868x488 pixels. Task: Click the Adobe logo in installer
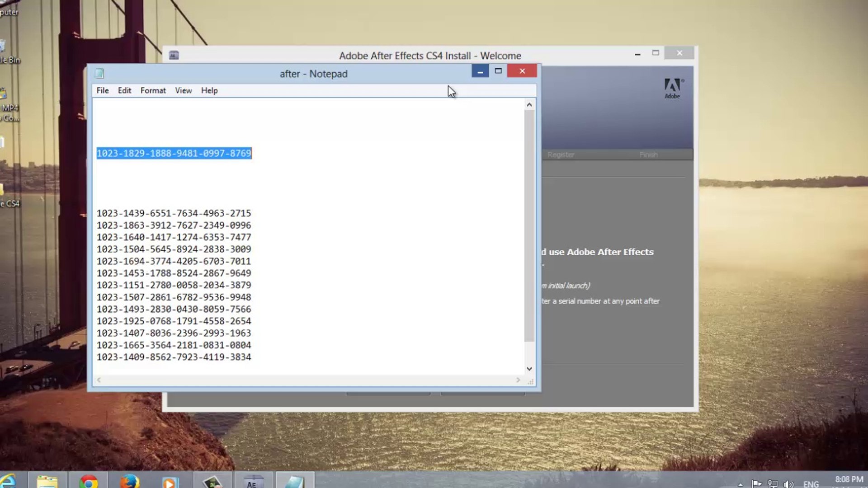[x=673, y=88]
